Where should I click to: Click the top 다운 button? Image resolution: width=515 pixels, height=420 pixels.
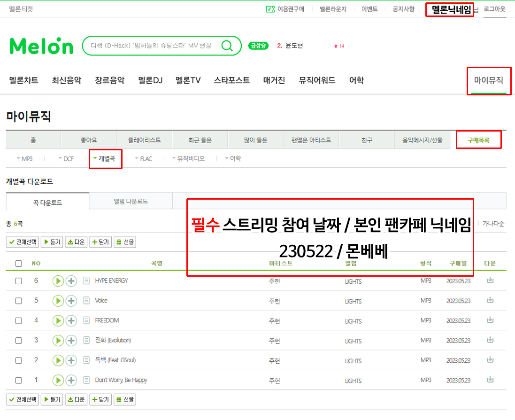click(x=76, y=242)
